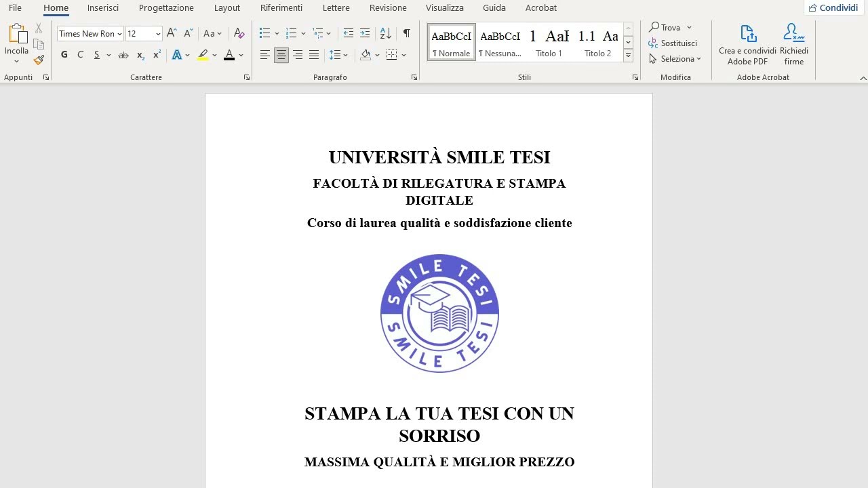Screen dimensions: 868x488
Task: Open the Trova dropdown arrow
Action: pos(689,28)
